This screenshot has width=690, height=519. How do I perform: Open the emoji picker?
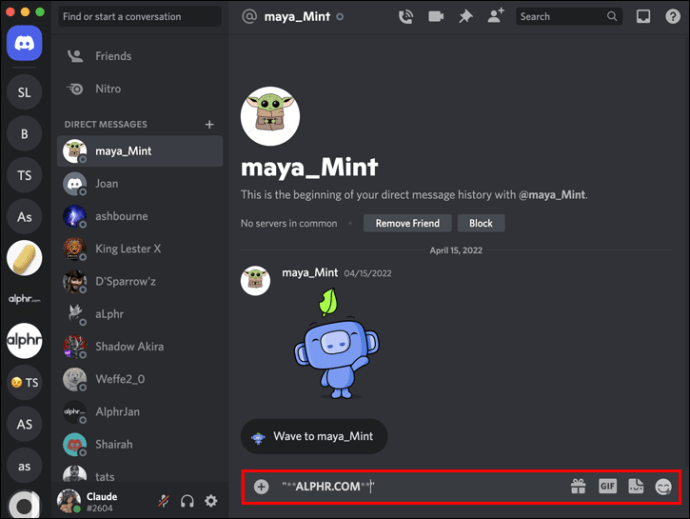point(663,486)
